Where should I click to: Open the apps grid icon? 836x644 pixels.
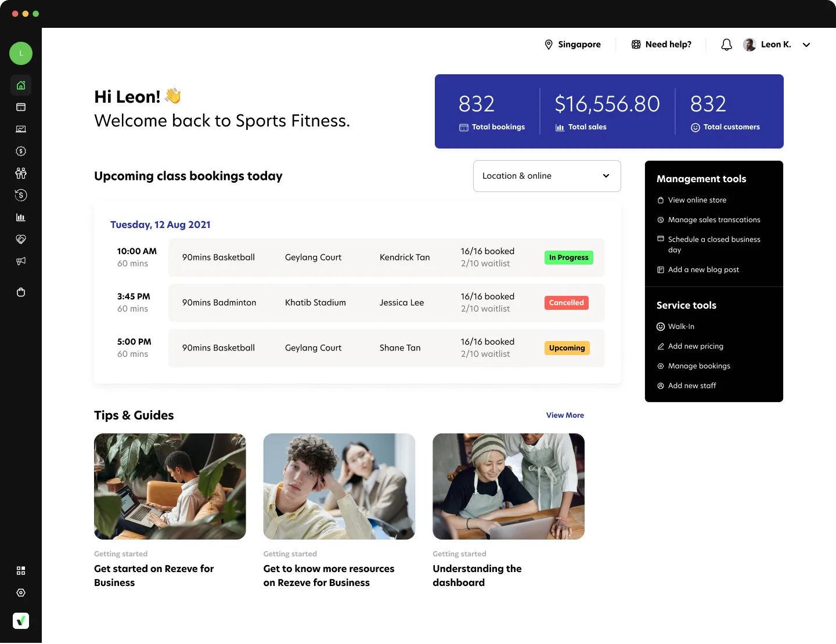(x=21, y=570)
